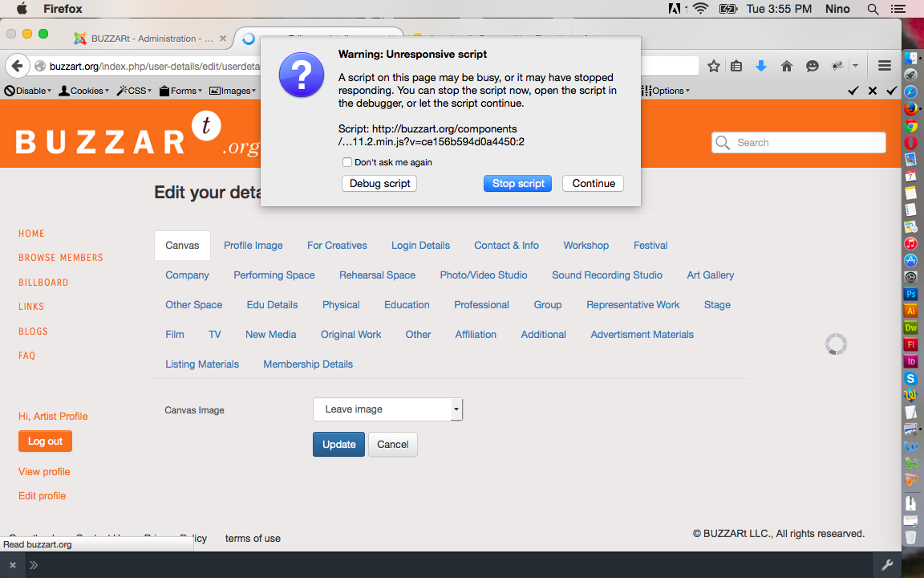Image resolution: width=924 pixels, height=578 pixels.
Task: Click the Debug script button
Action: [x=379, y=183]
